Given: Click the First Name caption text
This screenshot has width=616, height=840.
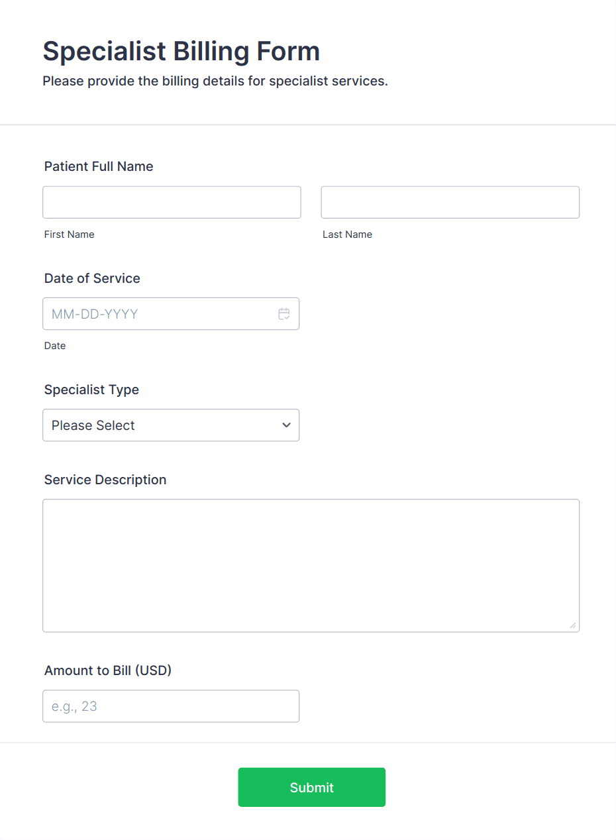Looking at the screenshot, I should pos(69,234).
